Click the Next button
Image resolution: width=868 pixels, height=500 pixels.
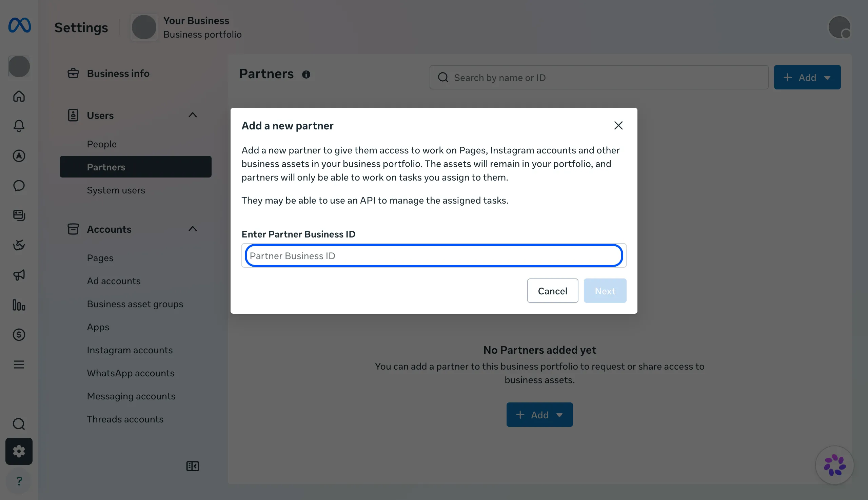coord(605,291)
